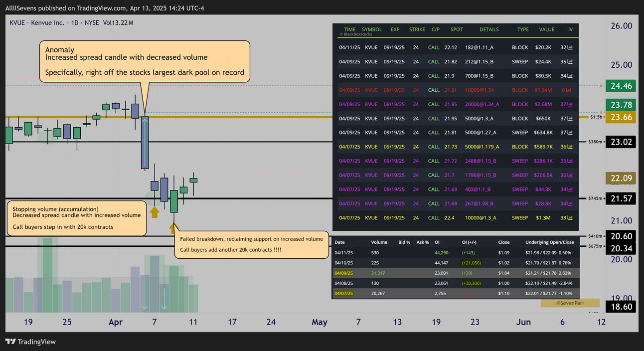Click the TIME column header in the options flow table

(350, 29)
